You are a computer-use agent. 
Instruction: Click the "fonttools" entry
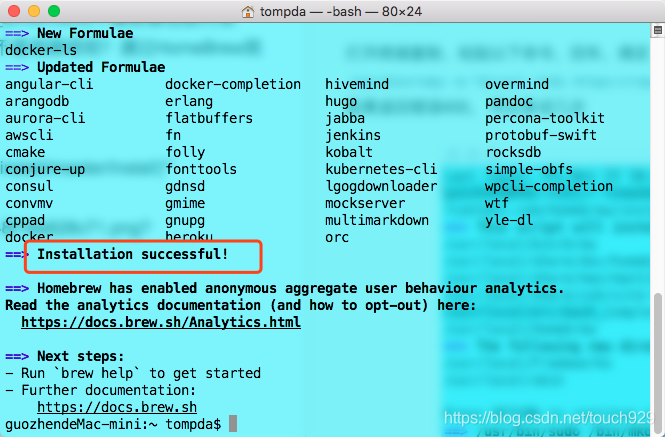point(201,169)
